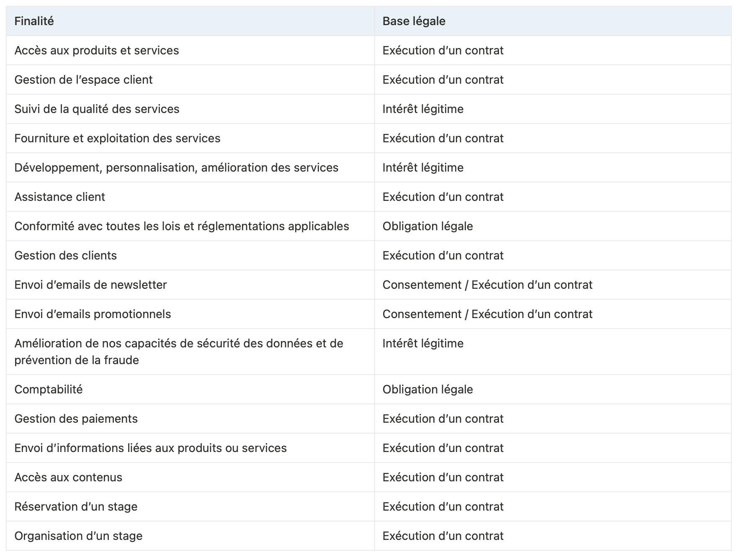Select the "Assistance client" cell

60,197
